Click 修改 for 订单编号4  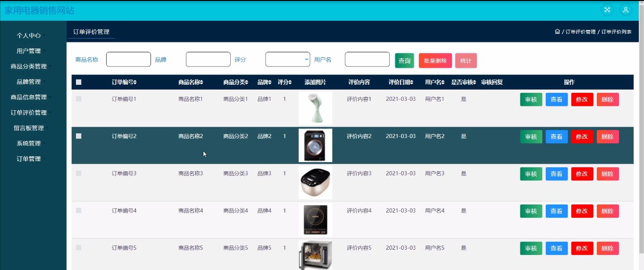(x=582, y=211)
